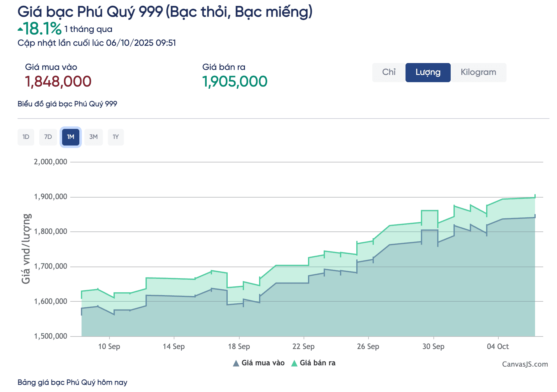Select the 7D time range

[48, 137]
